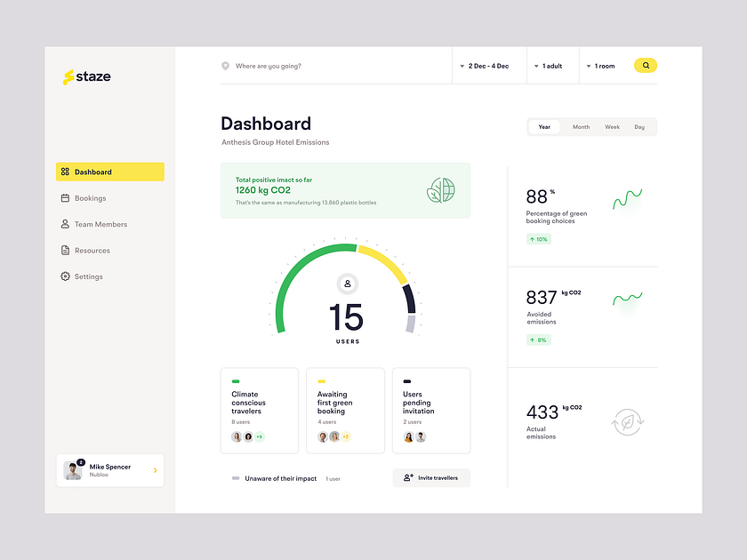Click the eco icon on Actual emissions card

point(628,421)
